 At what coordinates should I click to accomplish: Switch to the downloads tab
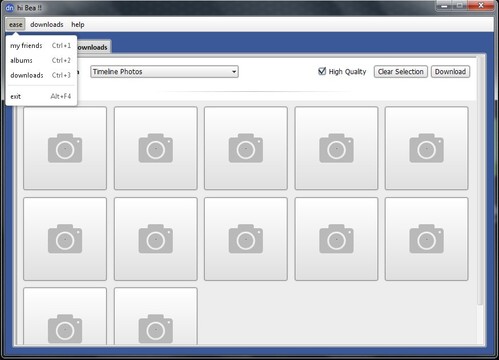pyautogui.click(x=93, y=47)
